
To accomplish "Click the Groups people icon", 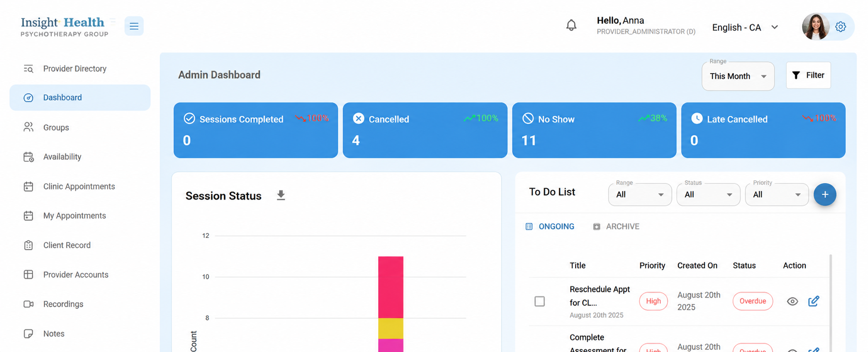I will 28,127.
